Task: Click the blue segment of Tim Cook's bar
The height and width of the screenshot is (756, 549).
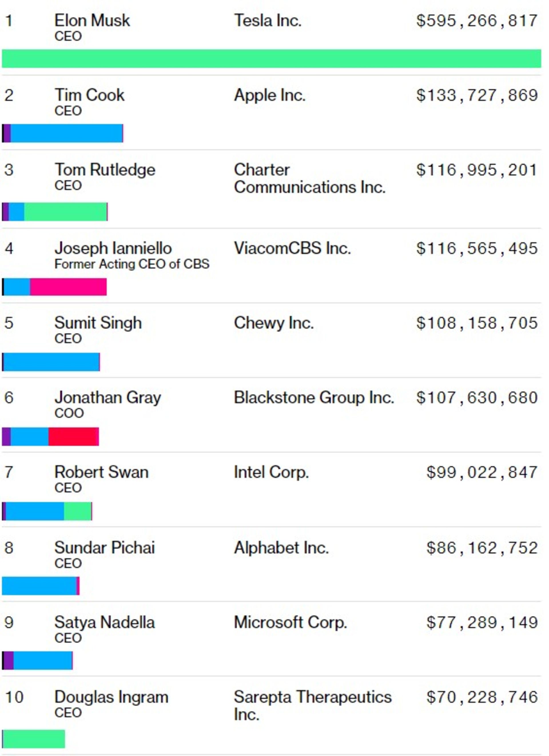Action: pyautogui.click(x=67, y=133)
